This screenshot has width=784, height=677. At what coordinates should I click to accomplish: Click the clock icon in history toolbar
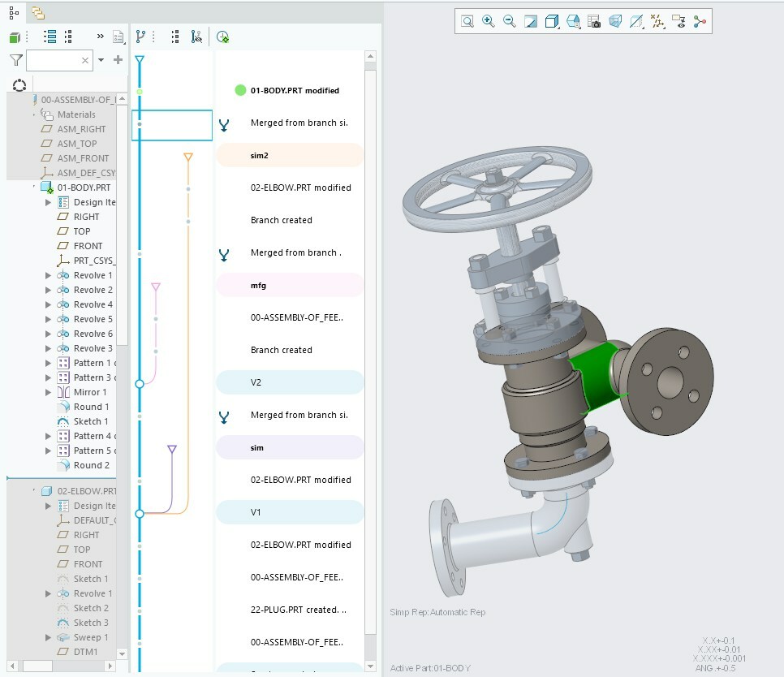point(222,37)
